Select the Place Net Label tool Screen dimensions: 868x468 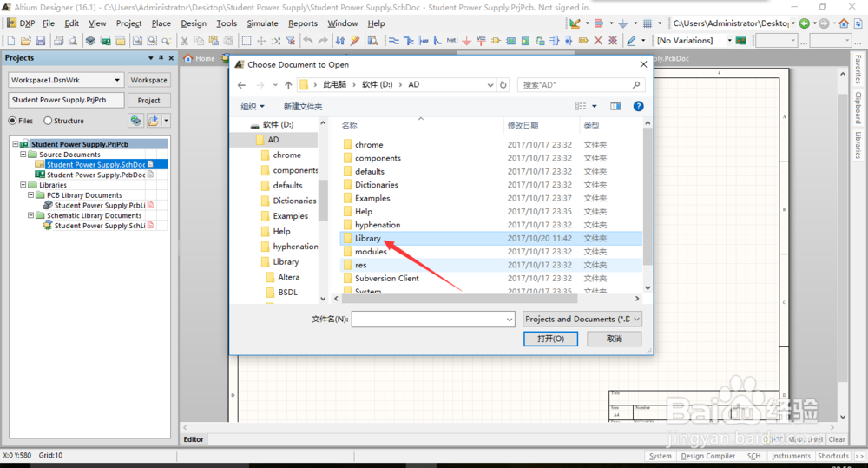[451, 41]
